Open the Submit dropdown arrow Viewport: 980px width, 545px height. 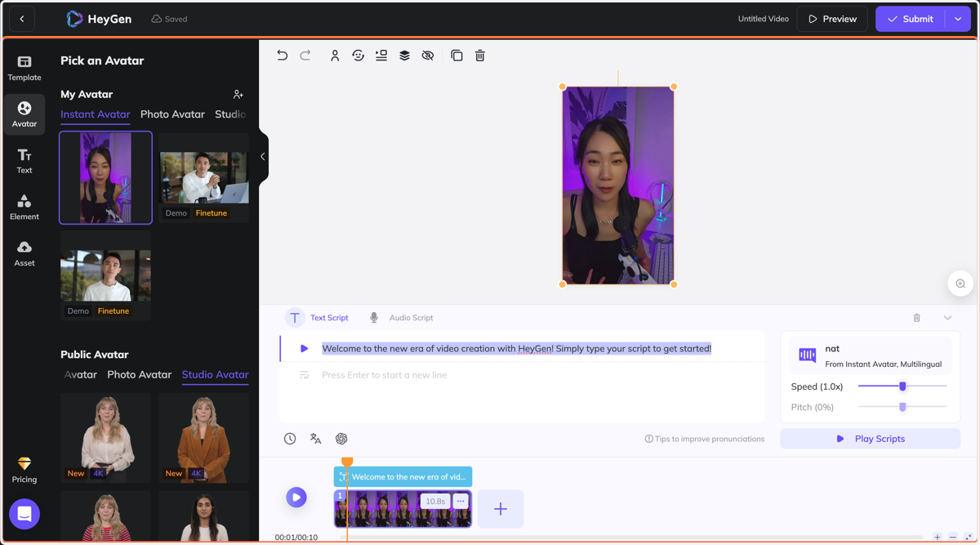point(958,19)
